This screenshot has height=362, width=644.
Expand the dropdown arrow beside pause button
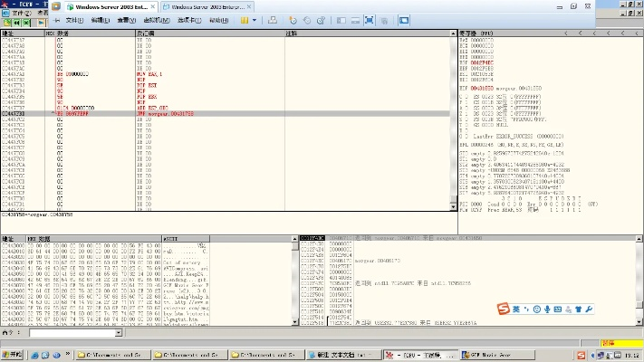coord(255,19)
